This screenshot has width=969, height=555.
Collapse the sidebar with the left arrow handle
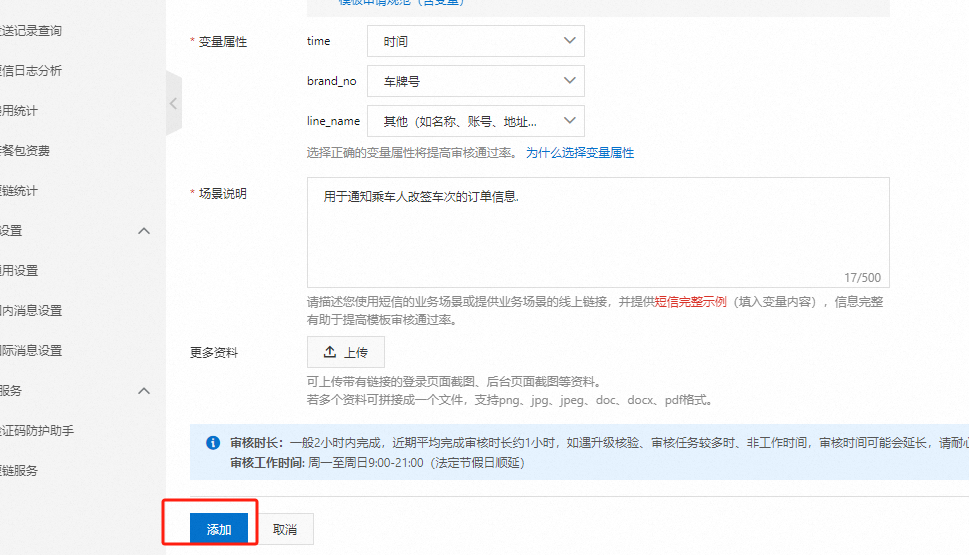[x=174, y=103]
